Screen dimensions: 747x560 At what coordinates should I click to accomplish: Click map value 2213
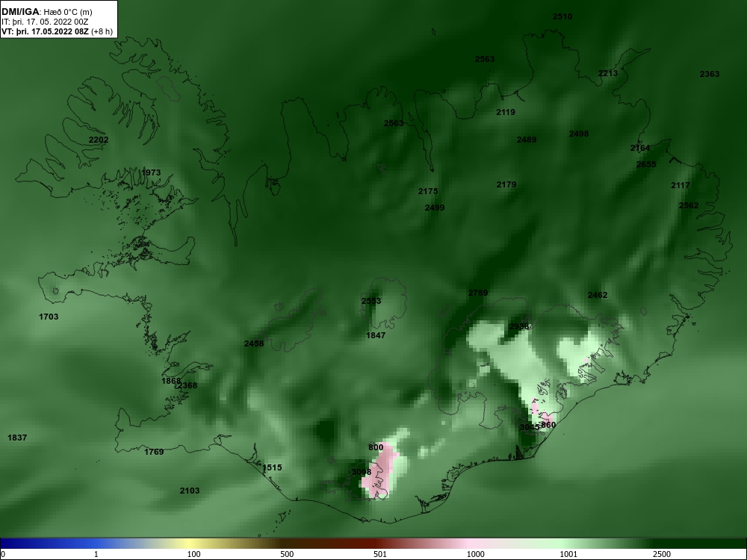(608, 73)
